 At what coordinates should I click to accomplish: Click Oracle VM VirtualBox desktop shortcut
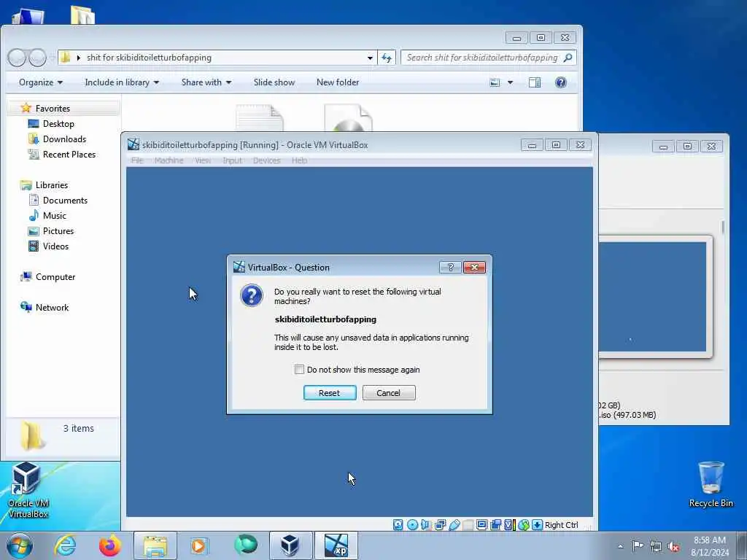28,491
